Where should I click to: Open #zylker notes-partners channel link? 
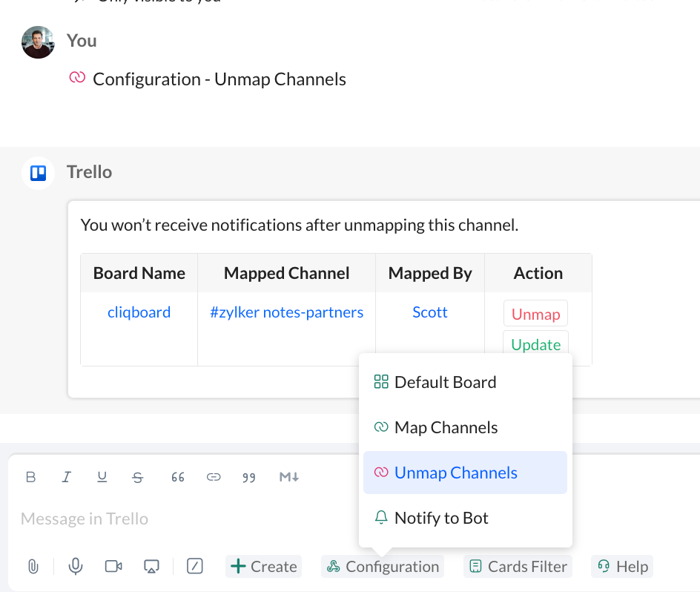pos(287,312)
